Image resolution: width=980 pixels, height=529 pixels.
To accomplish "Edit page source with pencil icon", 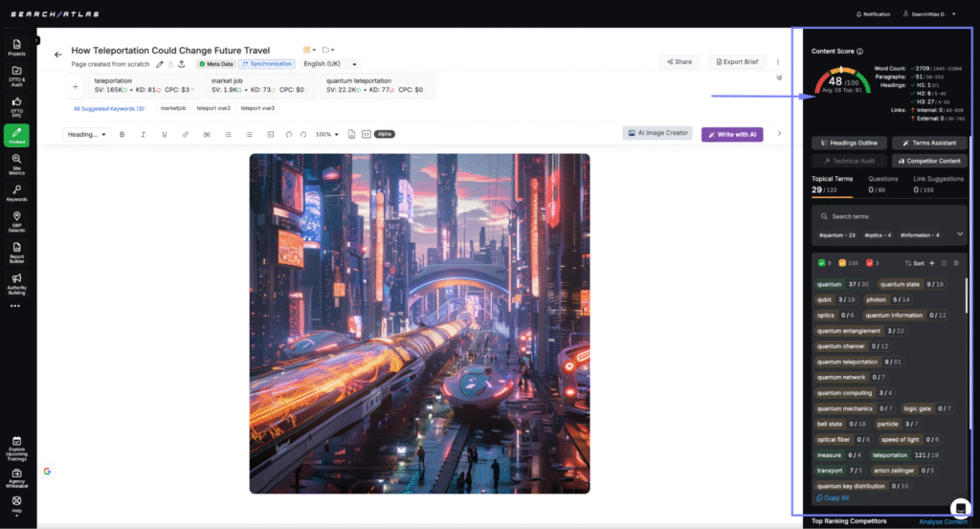I will [160, 64].
